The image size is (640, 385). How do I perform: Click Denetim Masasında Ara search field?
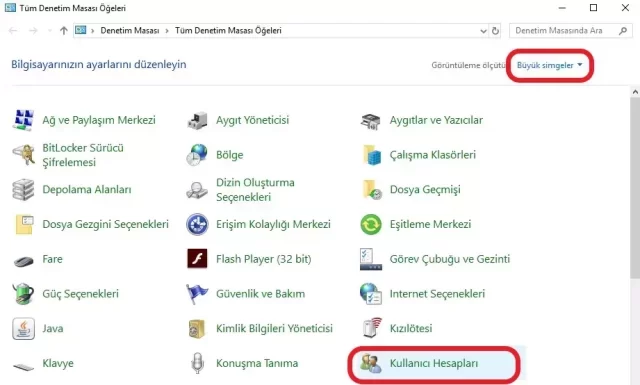[571, 31]
